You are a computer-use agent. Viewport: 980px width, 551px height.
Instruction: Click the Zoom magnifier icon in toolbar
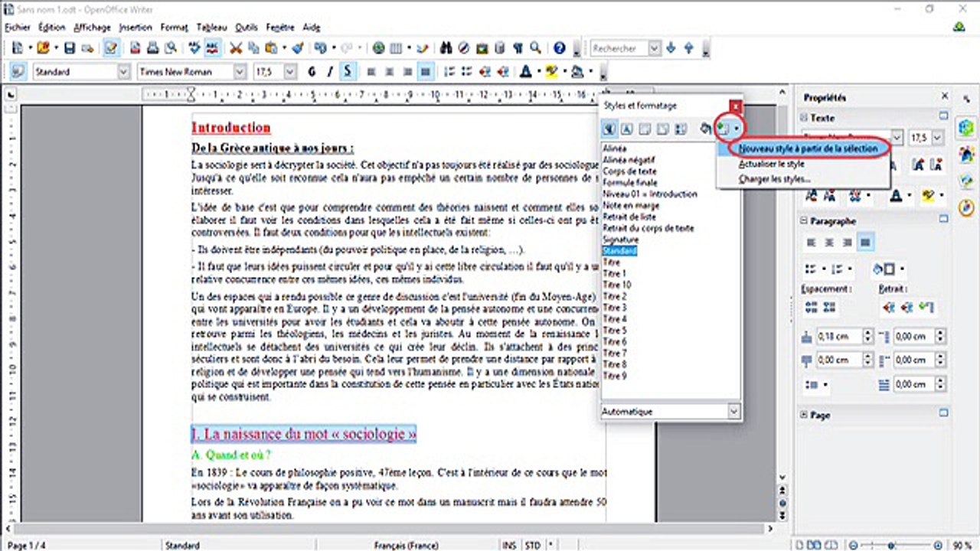(x=536, y=48)
